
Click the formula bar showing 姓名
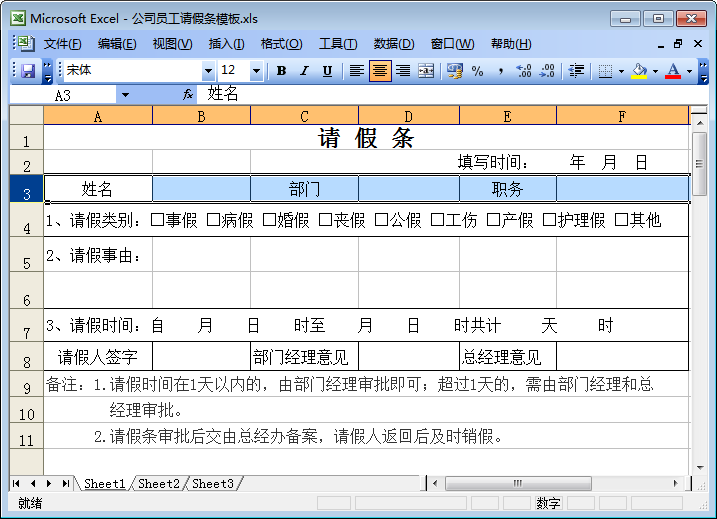click(453, 94)
